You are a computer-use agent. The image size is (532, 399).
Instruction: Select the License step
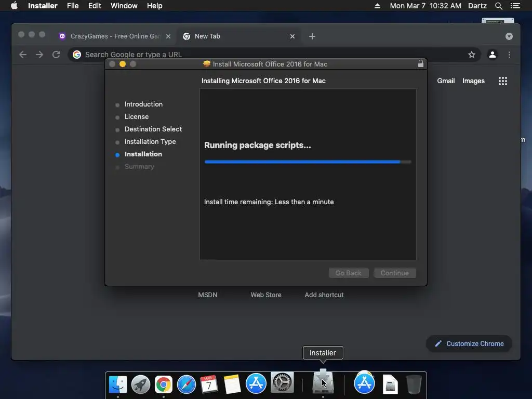[137, 117]
